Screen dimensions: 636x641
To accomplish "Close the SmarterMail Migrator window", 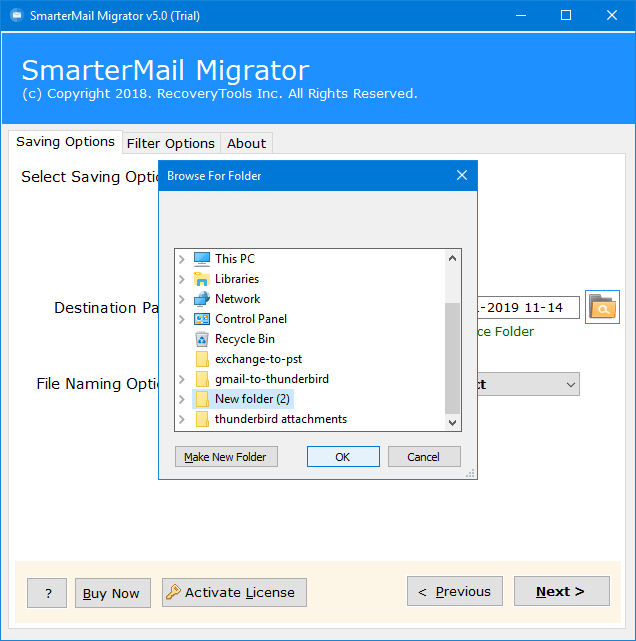I will tap(611, 16).
